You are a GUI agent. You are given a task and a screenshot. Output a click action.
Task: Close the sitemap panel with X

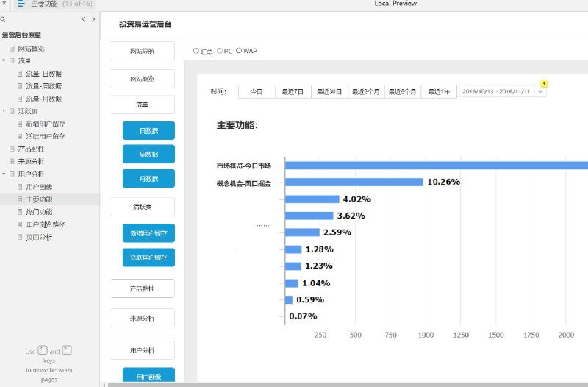4,4
